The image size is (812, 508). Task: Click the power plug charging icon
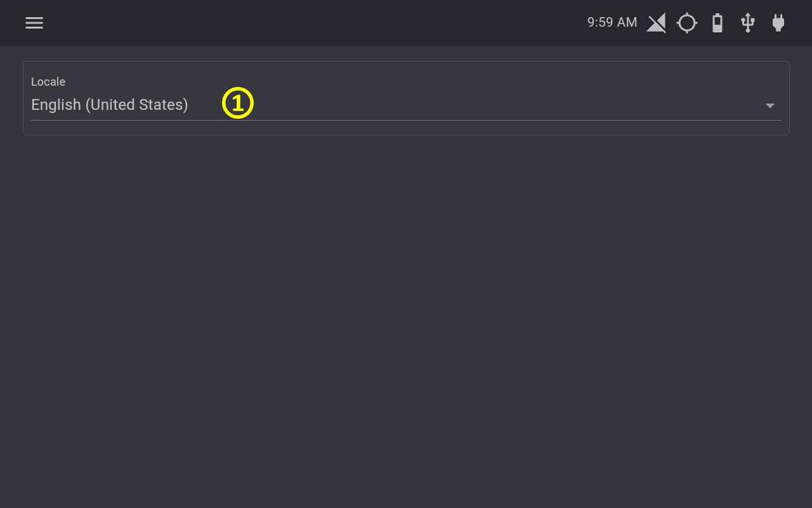click(x=778, y=23)
